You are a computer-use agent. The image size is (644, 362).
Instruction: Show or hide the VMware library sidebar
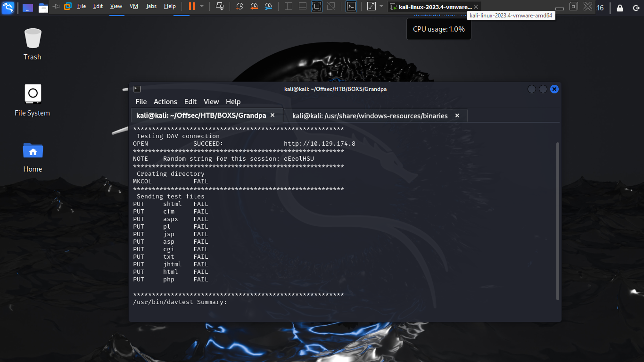[x=289, y=6]
